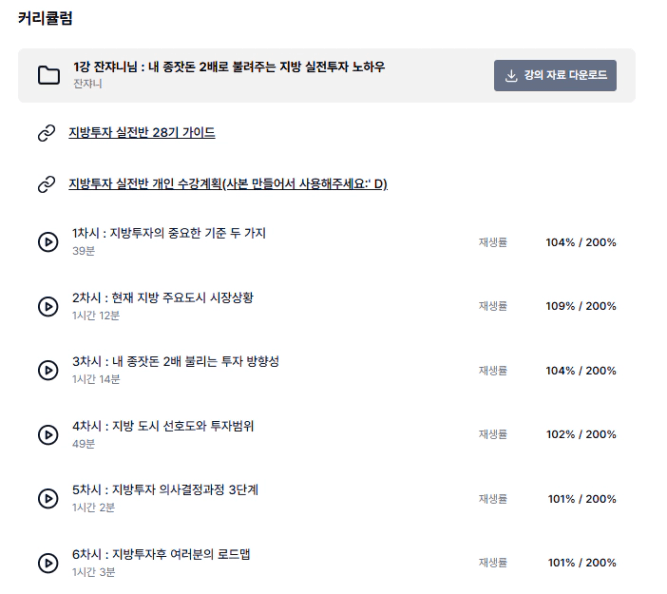Click the 6차시 play icon
The width and height of the screenshot is (667, 594).
47,563
